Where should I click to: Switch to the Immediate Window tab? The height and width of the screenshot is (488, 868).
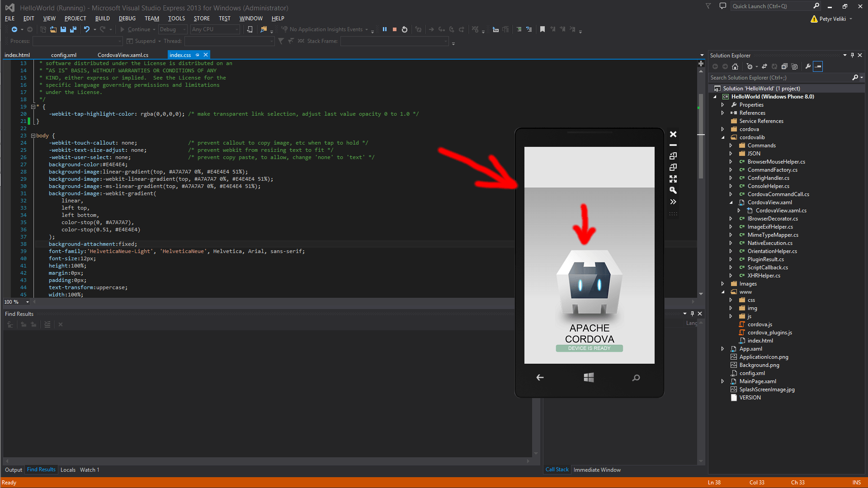coord(597,470)
